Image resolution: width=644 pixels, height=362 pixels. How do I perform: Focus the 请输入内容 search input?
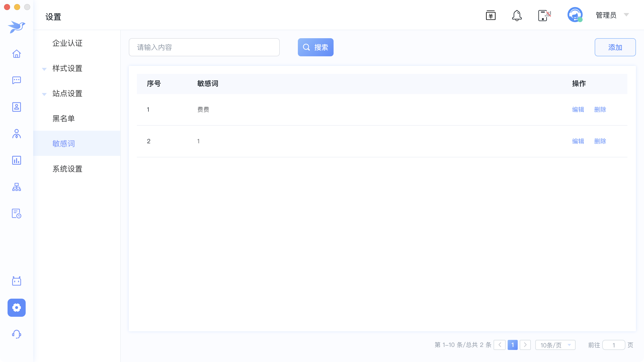204,47
